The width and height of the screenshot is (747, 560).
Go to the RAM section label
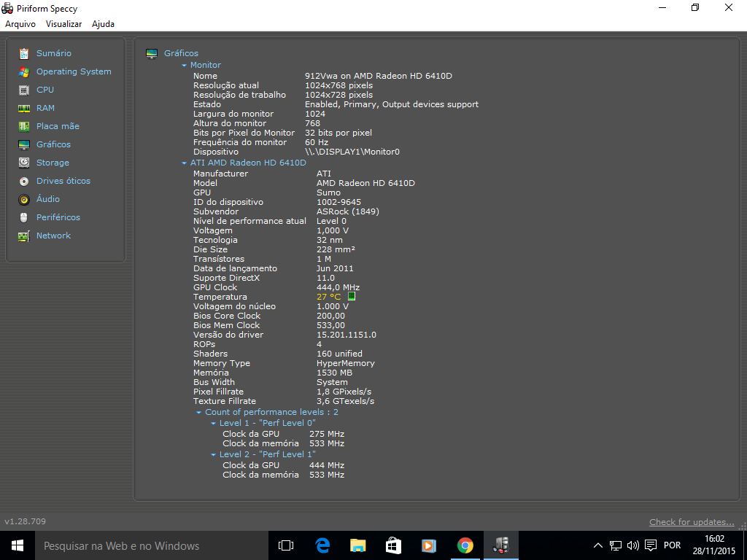46,108
